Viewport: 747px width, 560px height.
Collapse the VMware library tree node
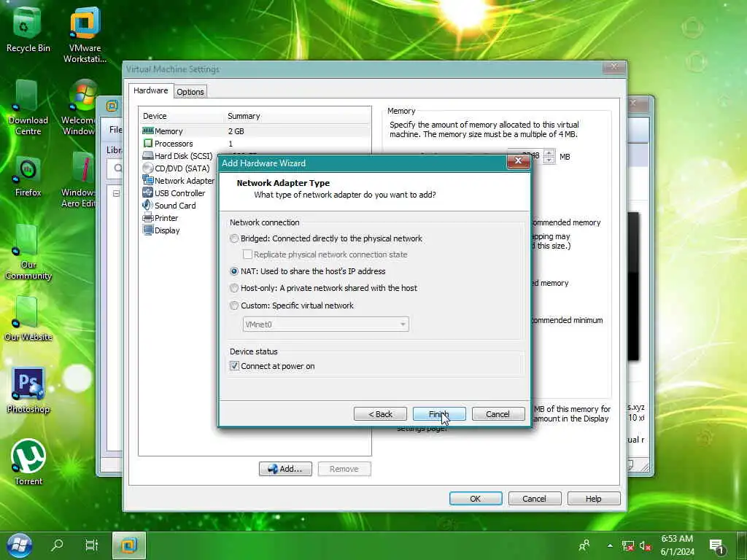coord(116,193)
